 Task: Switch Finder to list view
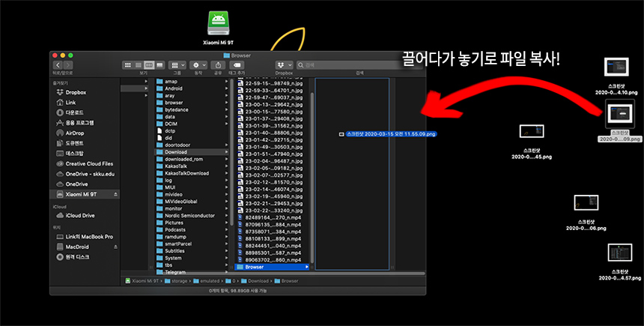pyautogui.click(x=139, y=65)
